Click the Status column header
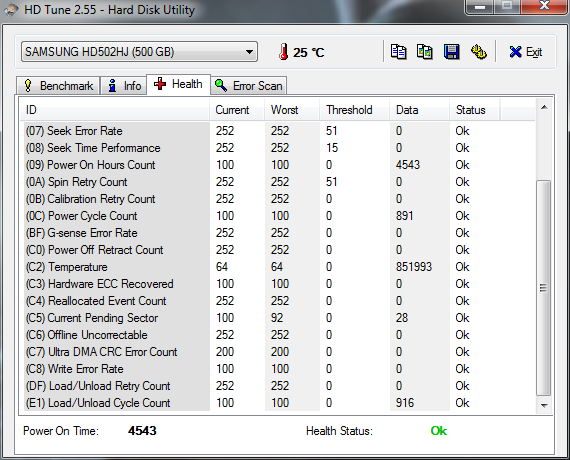The height and width of the screenshot is (460, 570). click(x=475, y=110)
